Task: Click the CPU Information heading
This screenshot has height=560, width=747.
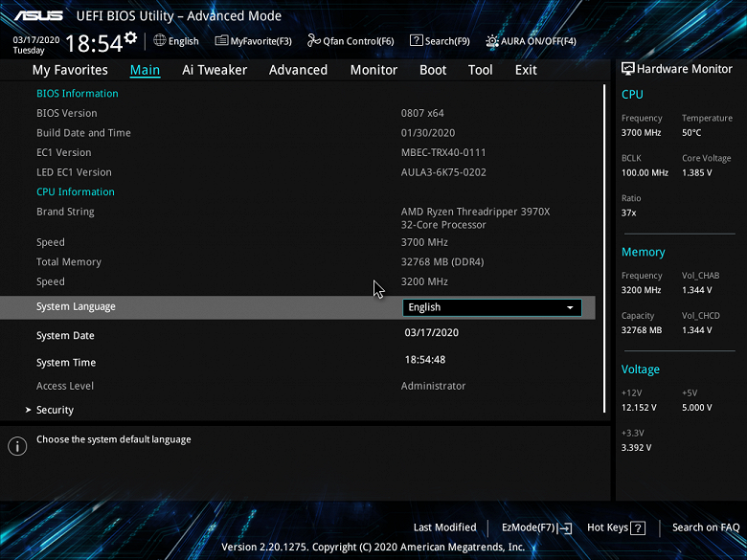Action: coord(76,191)
